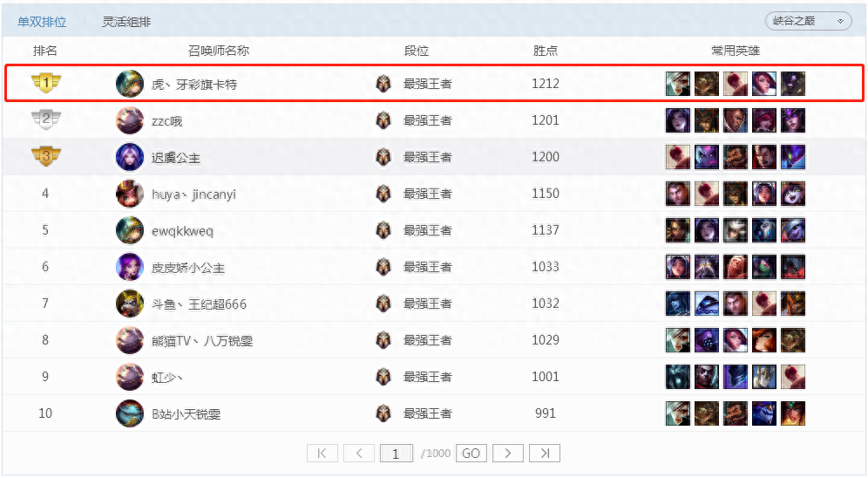
Task: Select summoner name 虹少、
Action: (167, 377)
